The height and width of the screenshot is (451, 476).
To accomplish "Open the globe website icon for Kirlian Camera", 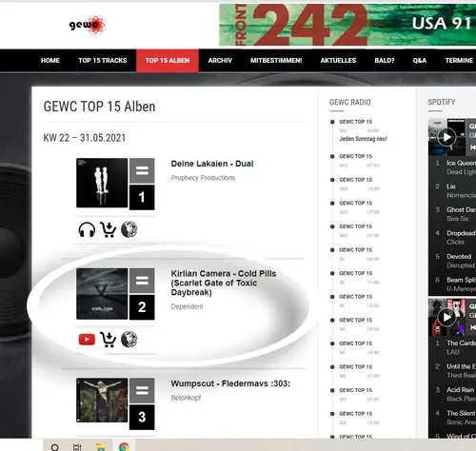I will (129, 339).
